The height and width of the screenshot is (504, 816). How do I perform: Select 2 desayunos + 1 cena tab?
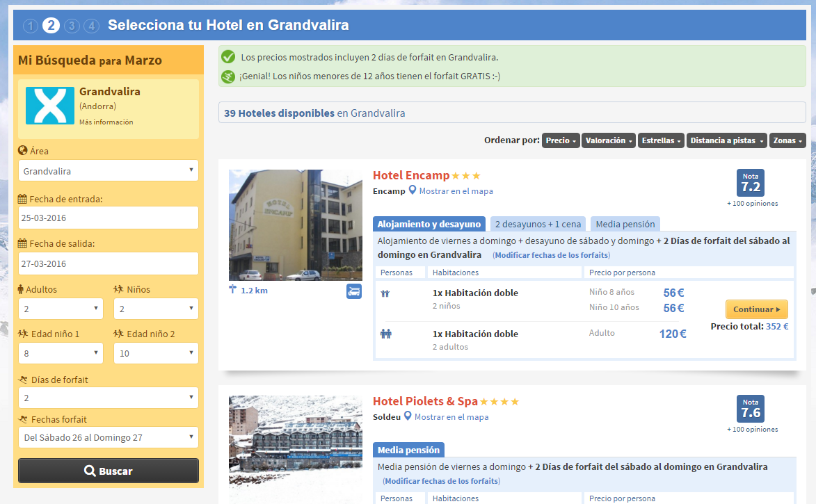pyautogui.click(x=538, y=224)
